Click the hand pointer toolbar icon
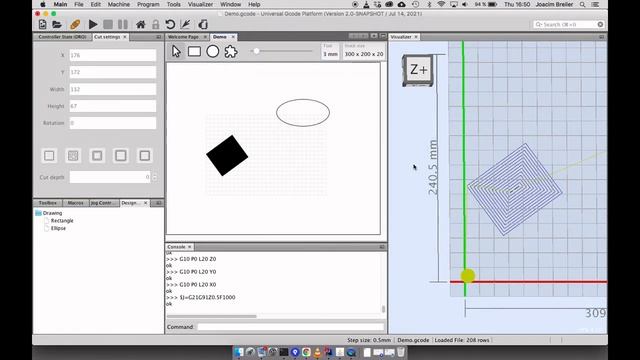 point(203,24)
